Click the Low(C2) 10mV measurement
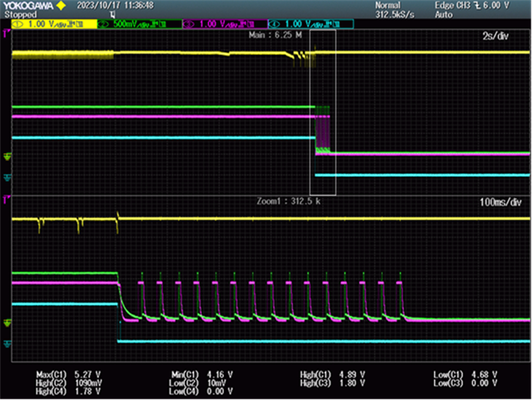532x400 pixels. coord(198,383)
